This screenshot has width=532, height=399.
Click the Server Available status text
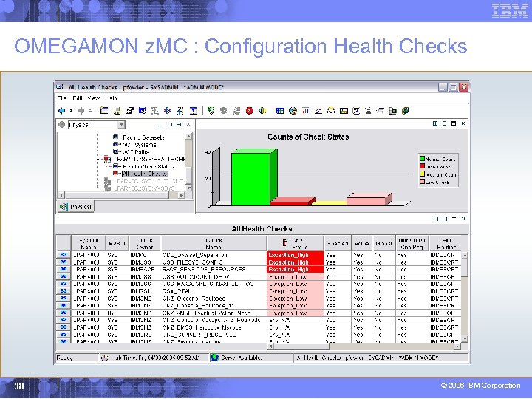241,358
